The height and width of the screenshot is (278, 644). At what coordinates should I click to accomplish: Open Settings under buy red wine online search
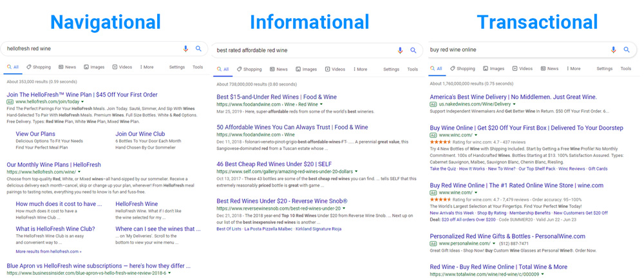click(x=605, y=69)
